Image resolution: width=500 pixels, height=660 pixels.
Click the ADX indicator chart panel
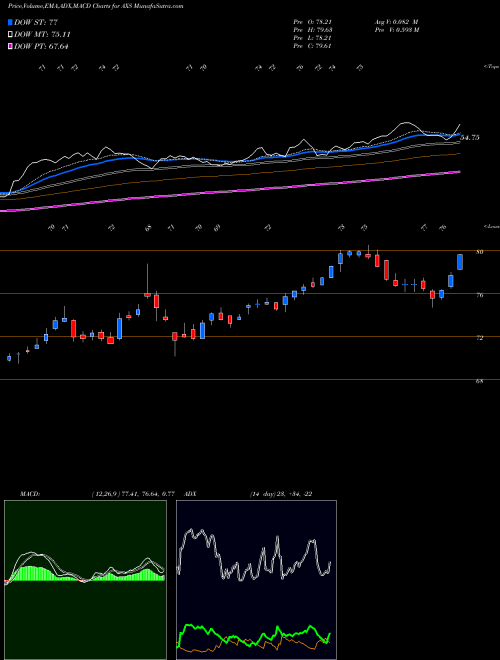click(x=256, y=580)
